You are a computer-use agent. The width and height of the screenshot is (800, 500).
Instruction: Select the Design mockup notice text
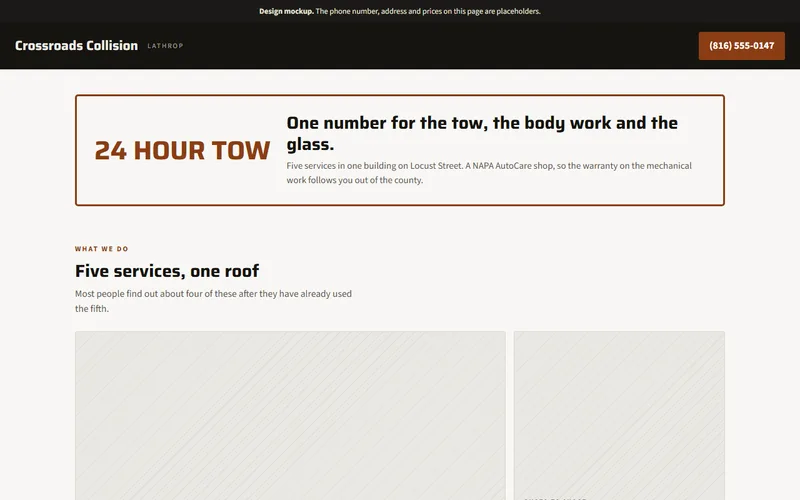399,11
